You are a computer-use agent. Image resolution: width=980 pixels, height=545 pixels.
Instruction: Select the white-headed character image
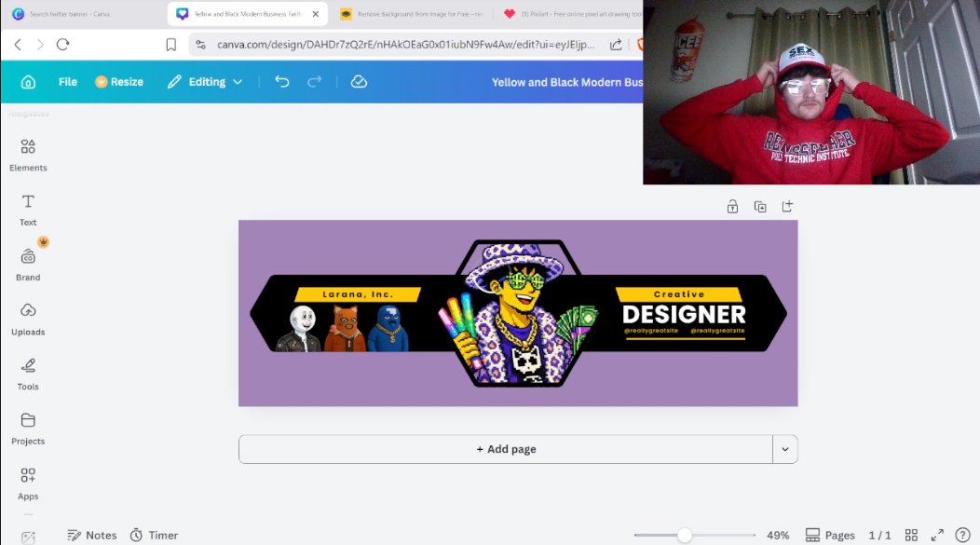[x=301, y=329]
